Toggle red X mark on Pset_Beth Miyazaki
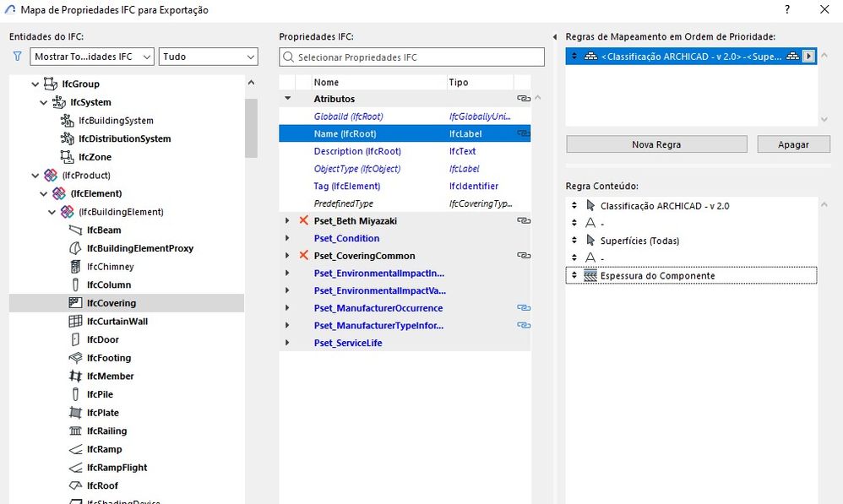 304,220
